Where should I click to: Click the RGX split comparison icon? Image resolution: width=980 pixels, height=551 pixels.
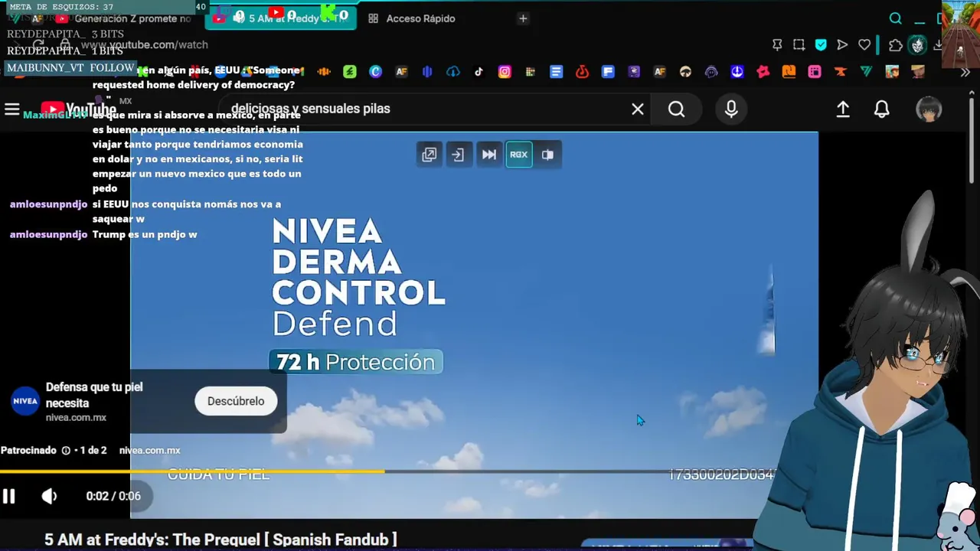click(x=547, y=155)
